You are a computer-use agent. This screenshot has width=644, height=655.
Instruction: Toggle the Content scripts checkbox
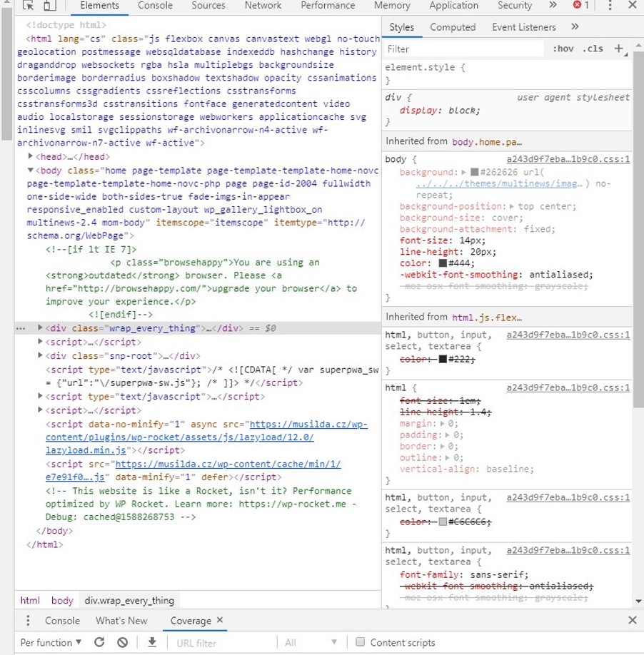click(x=360, y=642)
